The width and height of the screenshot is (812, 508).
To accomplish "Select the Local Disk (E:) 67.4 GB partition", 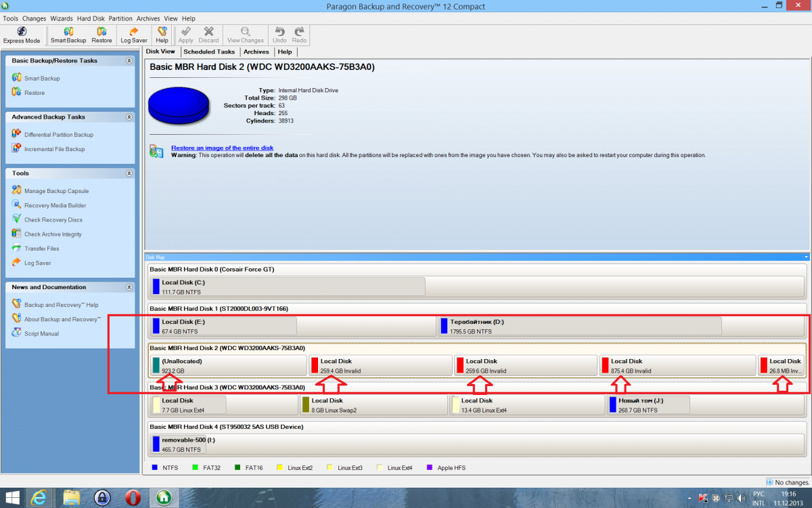I will click(x=223, y=326).
